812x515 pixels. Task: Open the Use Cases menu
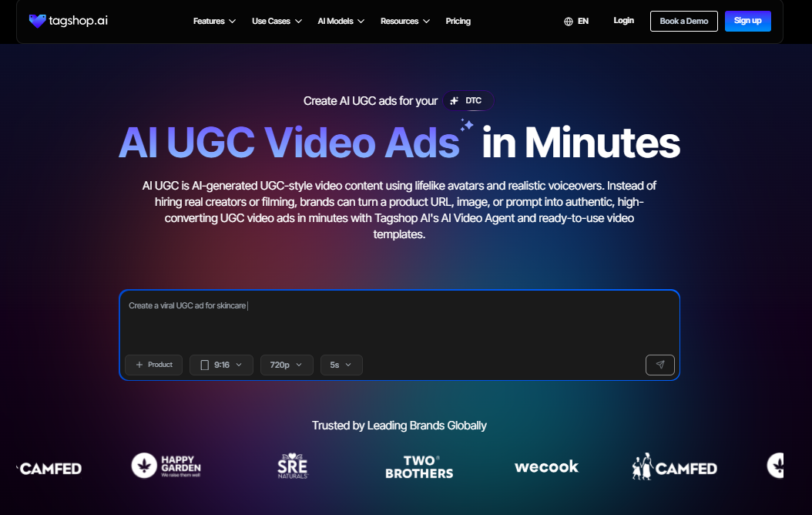277,22
